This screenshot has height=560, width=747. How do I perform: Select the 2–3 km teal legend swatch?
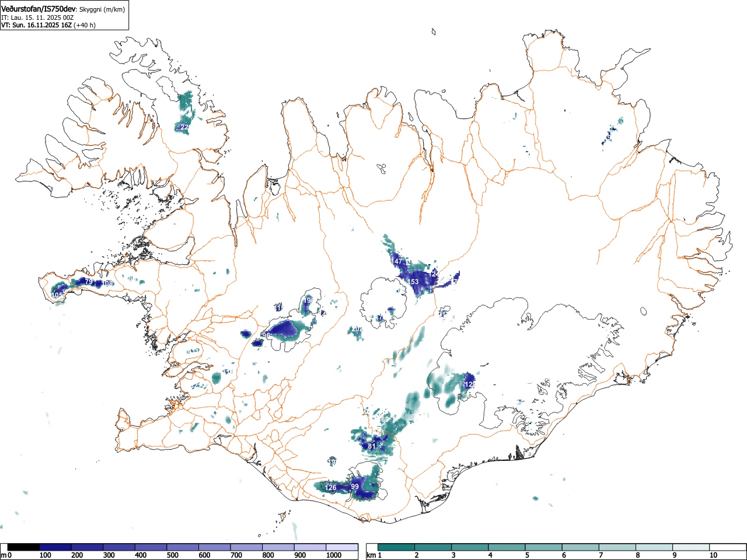pos(434,547)
